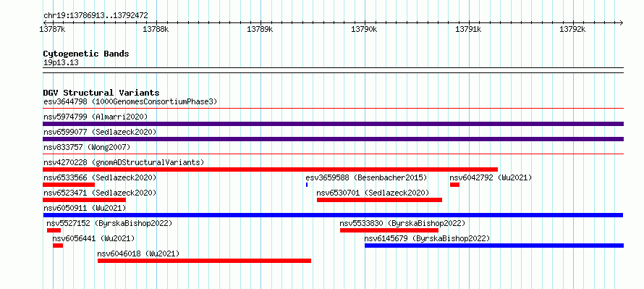Open the nsv6533566 (Sedlazeck2020) label

[100, 177]
